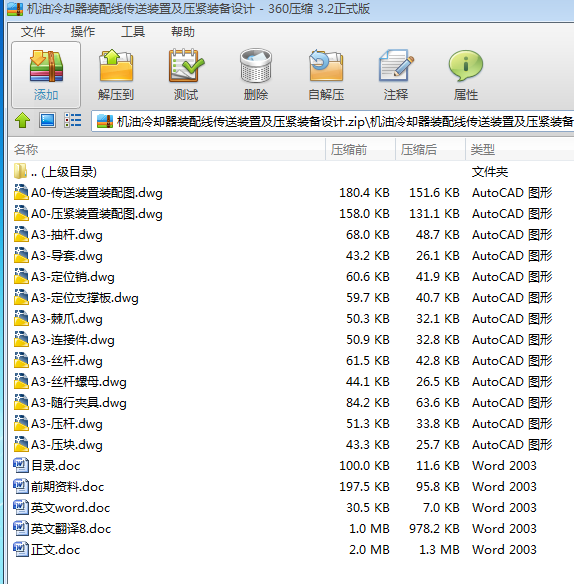
Task: Click Word icon of 英文翻译8.doc
Action: point(21,528)
